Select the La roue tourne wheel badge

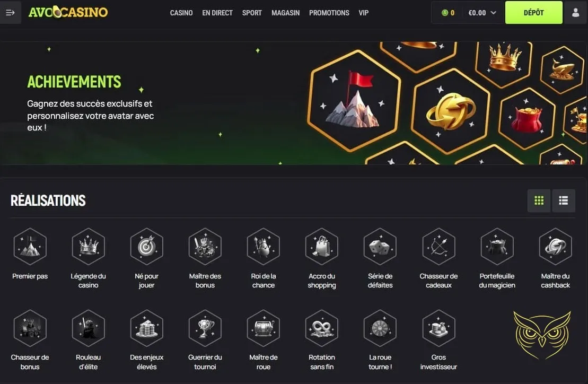click(x=380, y=328)
